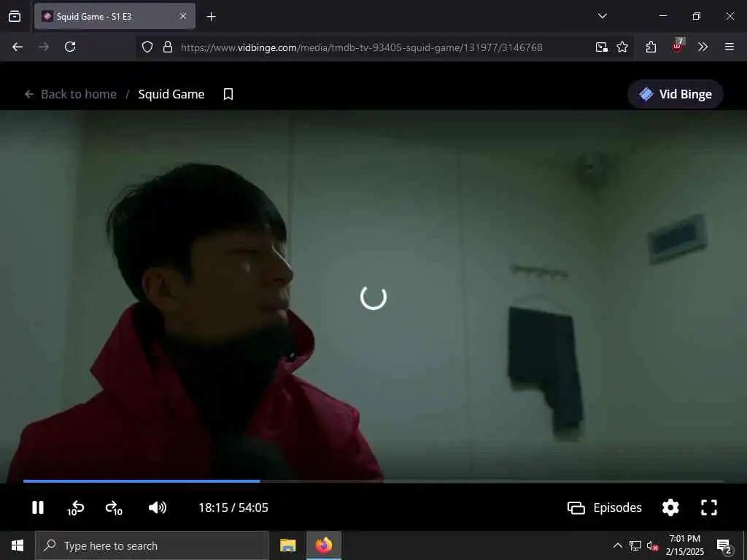
Task: List all tabs dropdown
Action: (602, 16)
